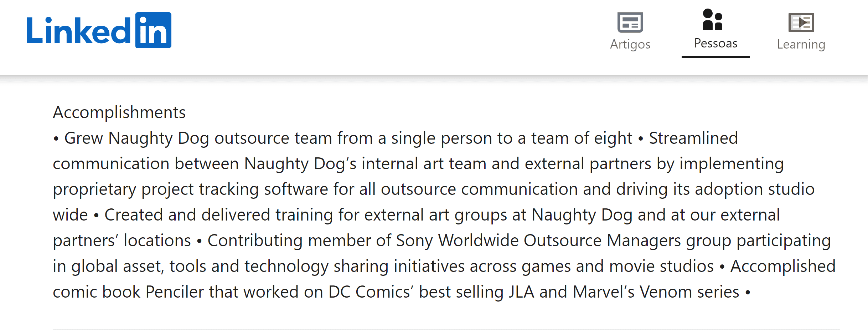Viewport: 868px width, 334px height.
Task: Click 'DC Comics' in the last line
Action: 371,292
